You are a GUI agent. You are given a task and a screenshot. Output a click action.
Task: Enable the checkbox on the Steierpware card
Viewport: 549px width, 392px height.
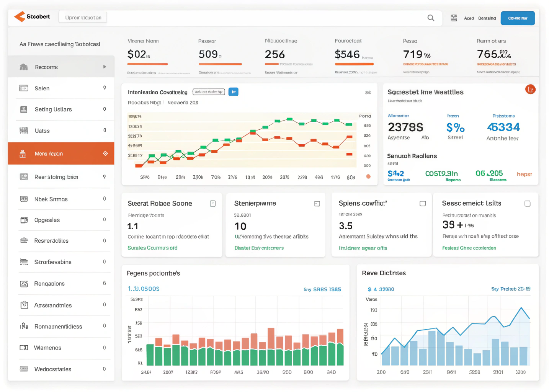pyautogui.click(x=317, y=203)
